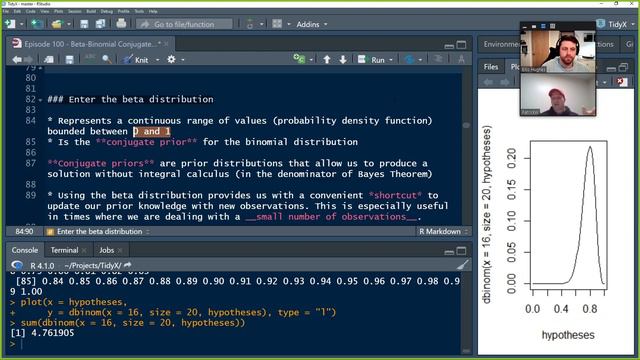Image resolution: width=640 pixels, height=360 pixels.
Task: Click the 84:90 cursor position indicator
Action: tap(24, 231)
